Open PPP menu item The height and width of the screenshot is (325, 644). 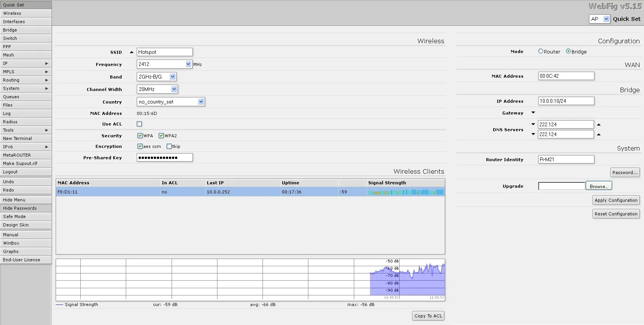click(26, 47)
